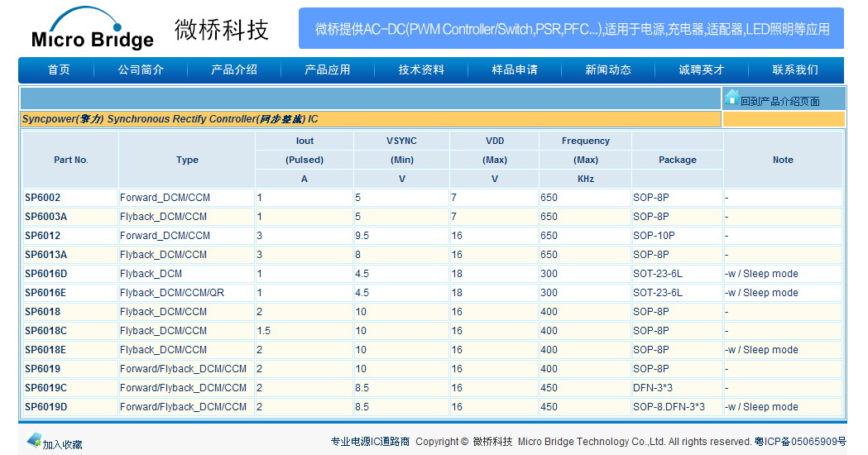
Task: Click the Iout column header
Action: pos(305,141)
